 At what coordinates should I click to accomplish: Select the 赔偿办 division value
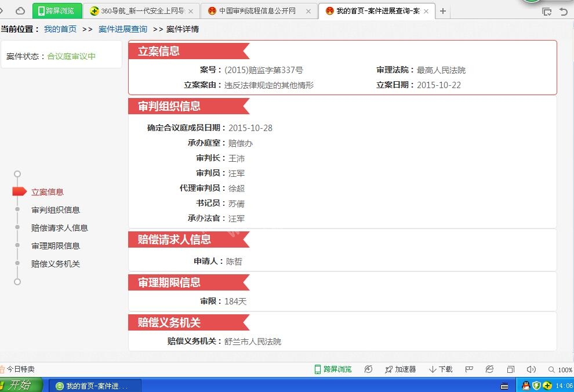241,143
